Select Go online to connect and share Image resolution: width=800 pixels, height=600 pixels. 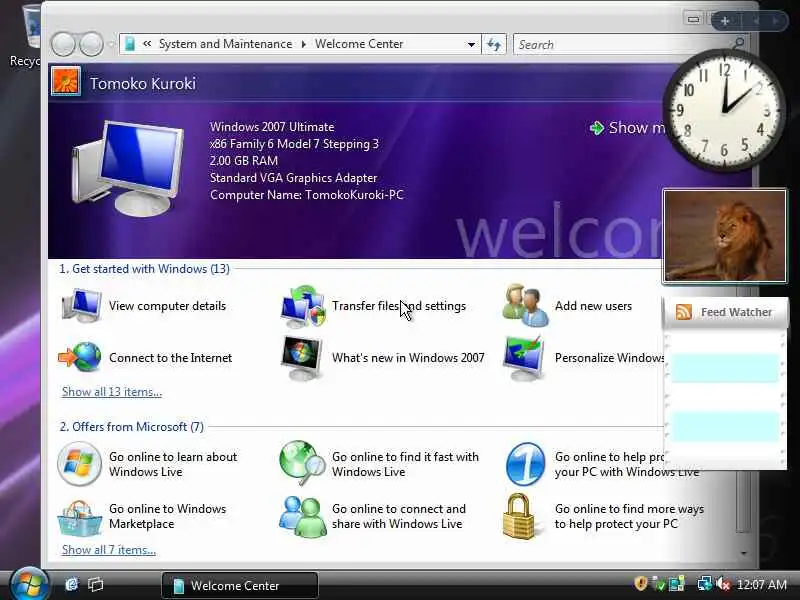pos(372,516)
